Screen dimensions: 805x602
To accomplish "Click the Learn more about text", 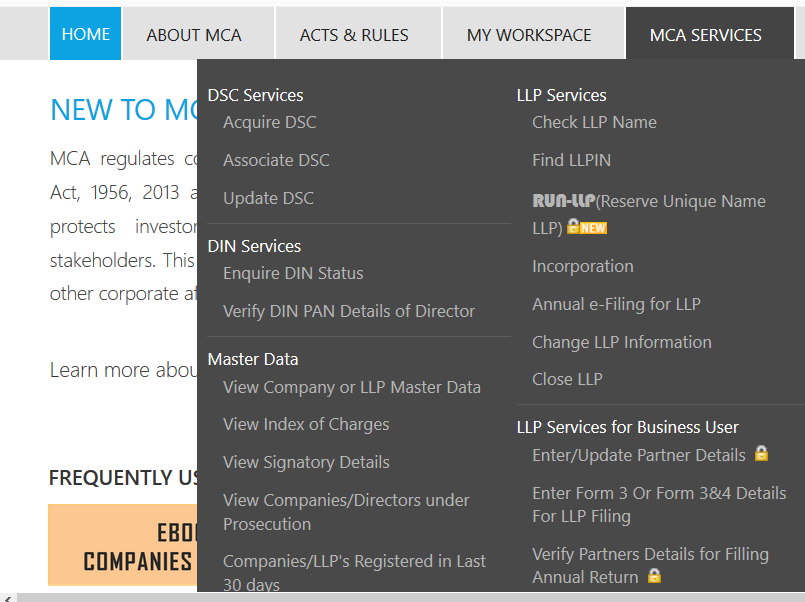I will pos(123,370).
